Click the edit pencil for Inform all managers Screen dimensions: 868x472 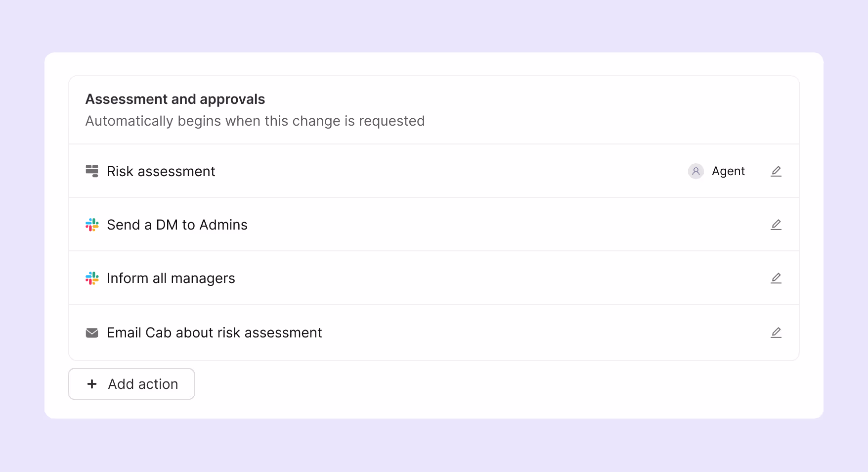tap(776, 278)
